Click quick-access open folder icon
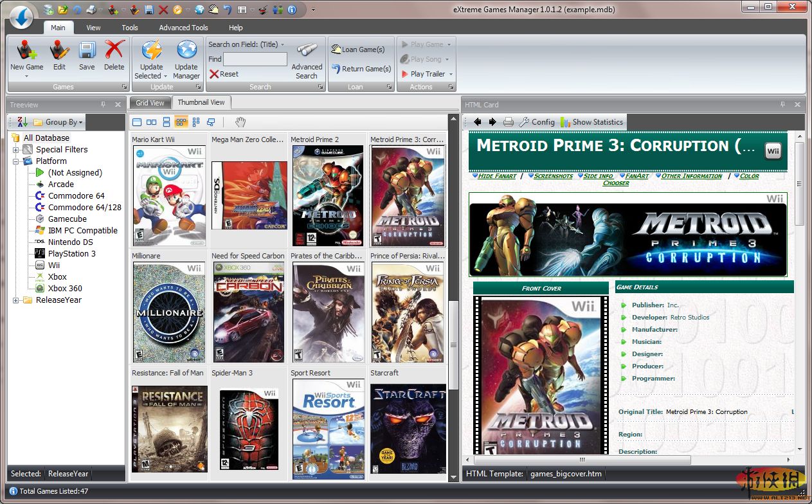The image size is (812, 504). (62, 10)
